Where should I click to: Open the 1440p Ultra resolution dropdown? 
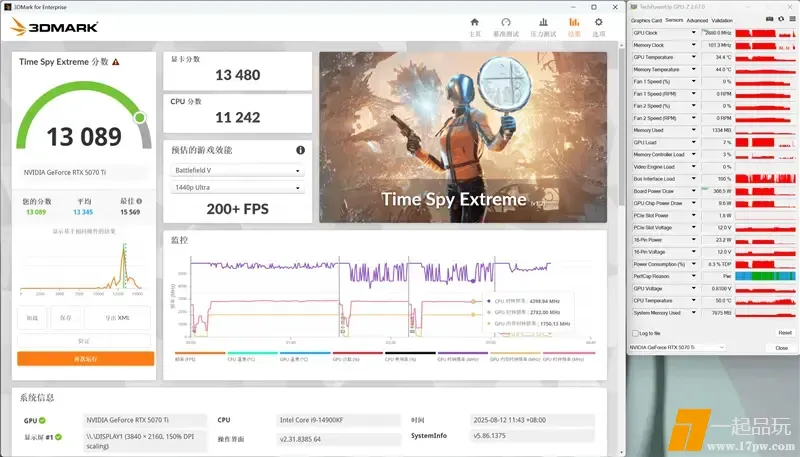(237, 188)
